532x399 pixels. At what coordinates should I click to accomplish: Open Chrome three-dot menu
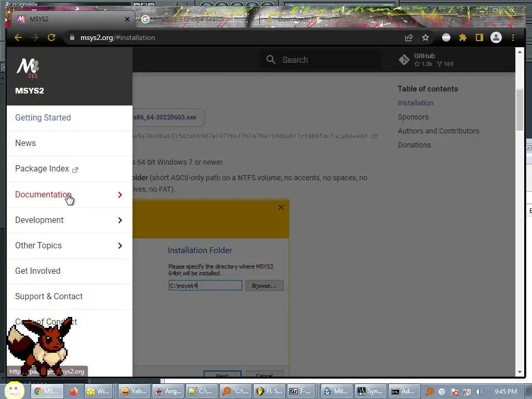point(513,37)
